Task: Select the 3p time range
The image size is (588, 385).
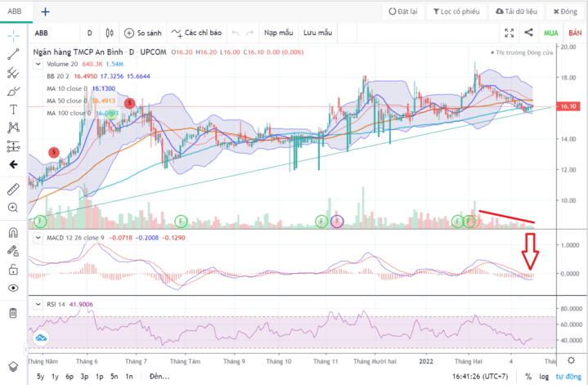Action: pyautogui.click(x=84, y=376)
